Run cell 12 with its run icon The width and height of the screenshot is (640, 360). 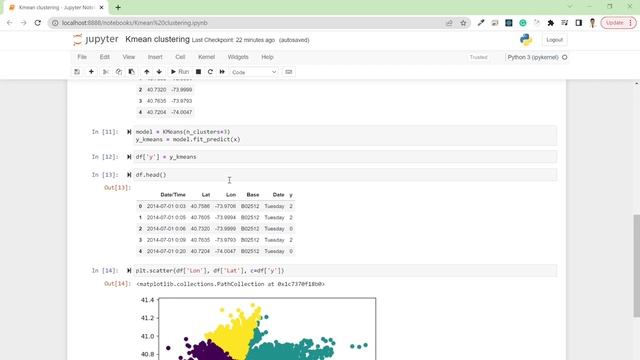click(129, 157)
